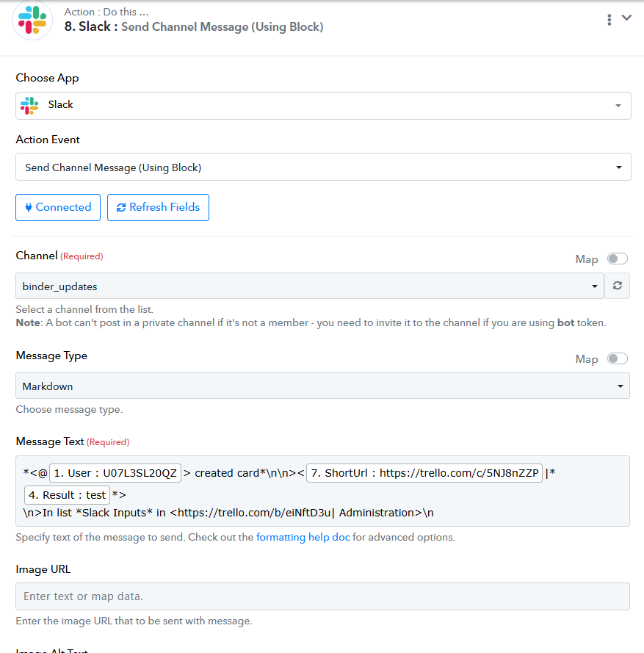Click the step title 'Send Channel Message (Using Block)'

click(222, 27)
